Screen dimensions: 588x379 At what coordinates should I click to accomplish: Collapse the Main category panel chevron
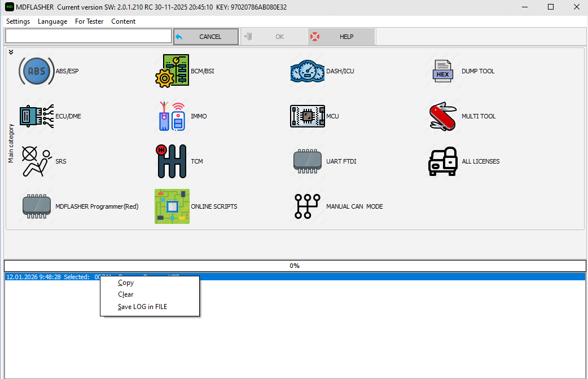11,52
